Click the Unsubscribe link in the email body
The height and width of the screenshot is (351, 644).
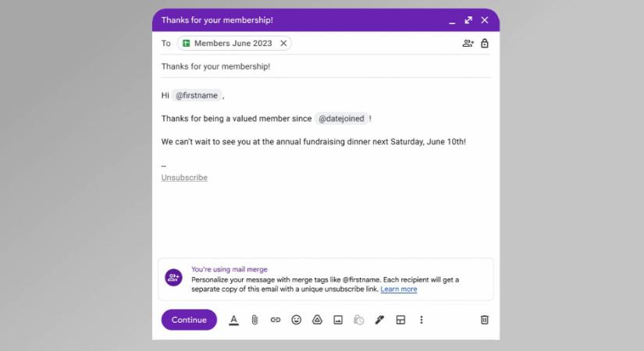point(184,177)
